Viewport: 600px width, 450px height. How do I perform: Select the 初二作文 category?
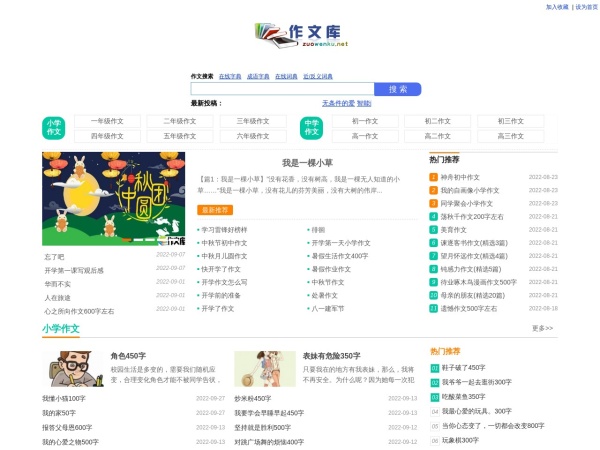(438, 121)
